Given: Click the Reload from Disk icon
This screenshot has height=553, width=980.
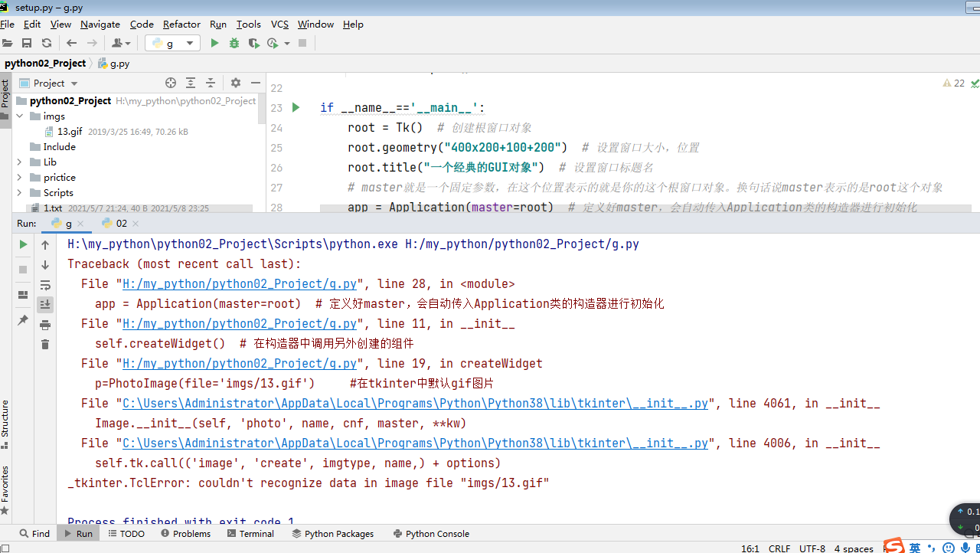Looking at the screenshot, I should pos(47,44).
